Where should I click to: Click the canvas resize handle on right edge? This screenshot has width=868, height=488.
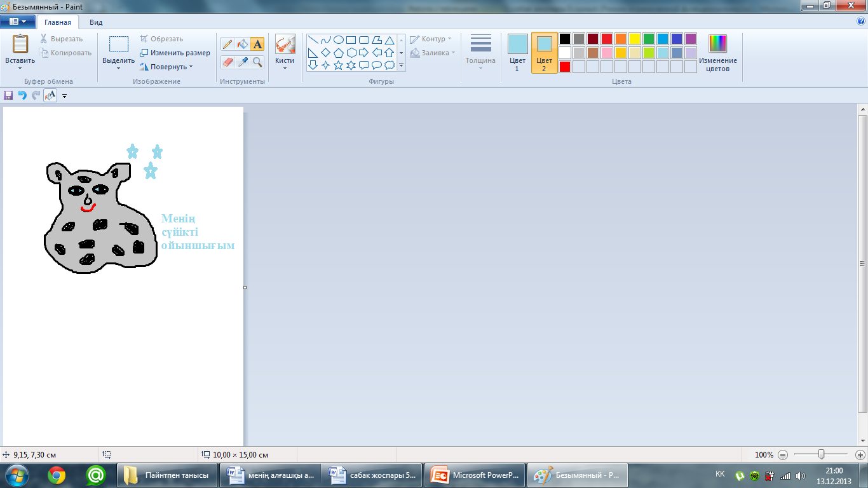pyautogui.click(x=245, y=287)
